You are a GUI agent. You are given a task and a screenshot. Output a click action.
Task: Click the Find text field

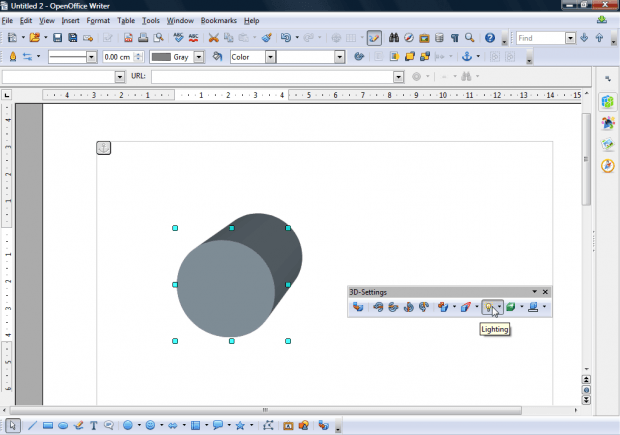[541, 38]
